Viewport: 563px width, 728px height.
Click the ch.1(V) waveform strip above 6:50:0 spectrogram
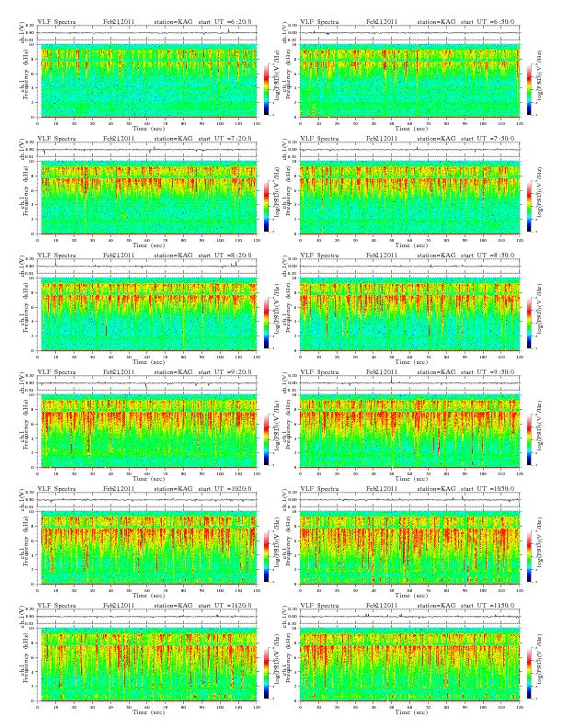pyautogui.click(x=409, y=33)
